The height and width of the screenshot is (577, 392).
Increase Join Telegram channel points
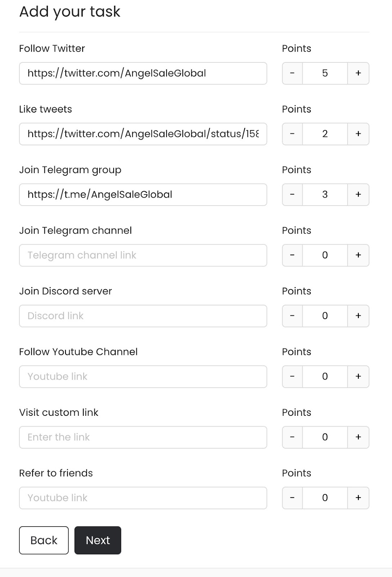tap(358, 255)
